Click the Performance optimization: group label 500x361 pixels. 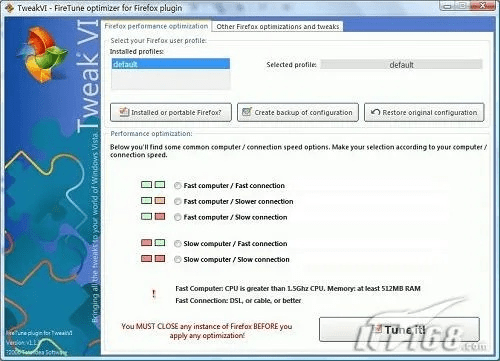[151, 134]
